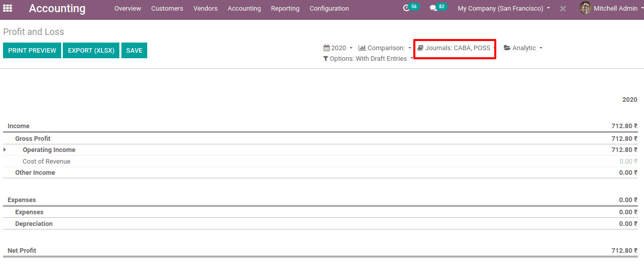Click the Net Profit amount 712.80 ₹
The image size is (644, 271).
click(x=624, y=251)
